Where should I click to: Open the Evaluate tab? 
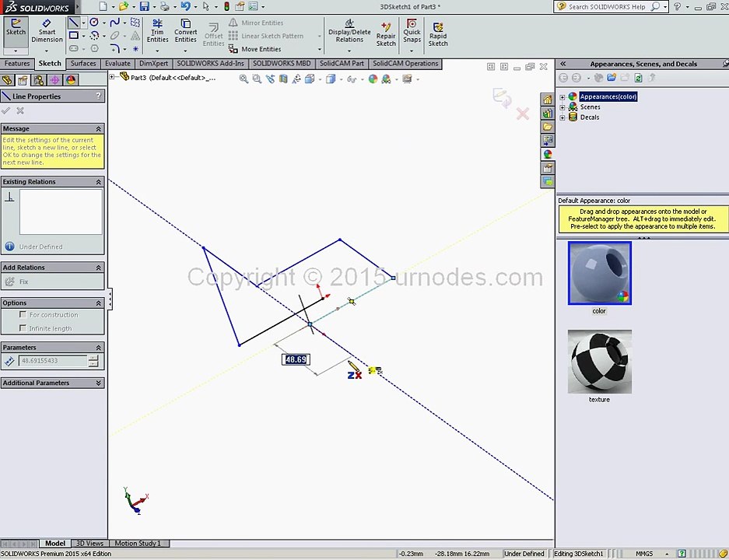pyautogui.click(x=117, y=63)
